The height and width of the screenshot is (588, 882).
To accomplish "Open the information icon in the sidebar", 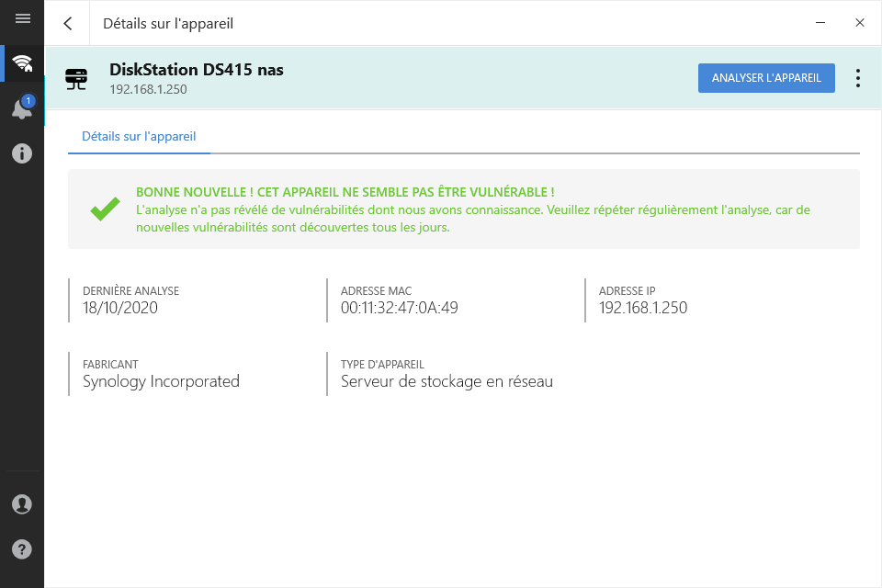I will (22, 153).
